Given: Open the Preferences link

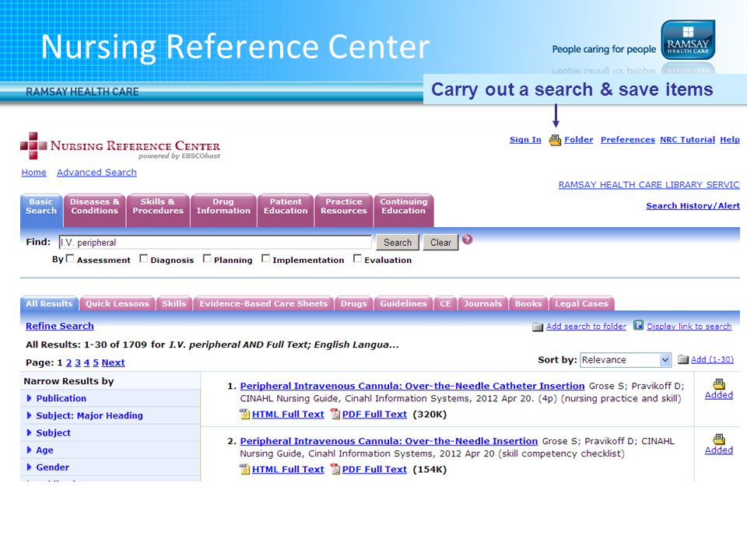Looking at the screenshot, I should coord(627,139).
